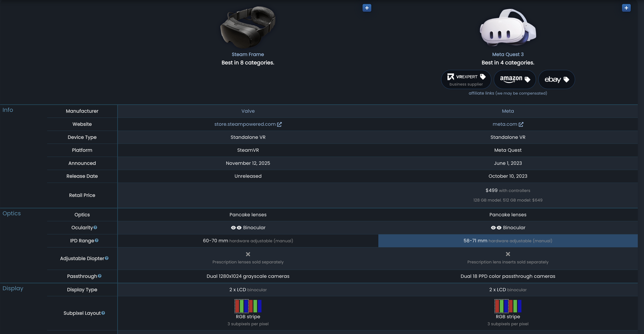
Task: Click the binocular eyes icon in Steam Frame column
Action: pos(236,228)
